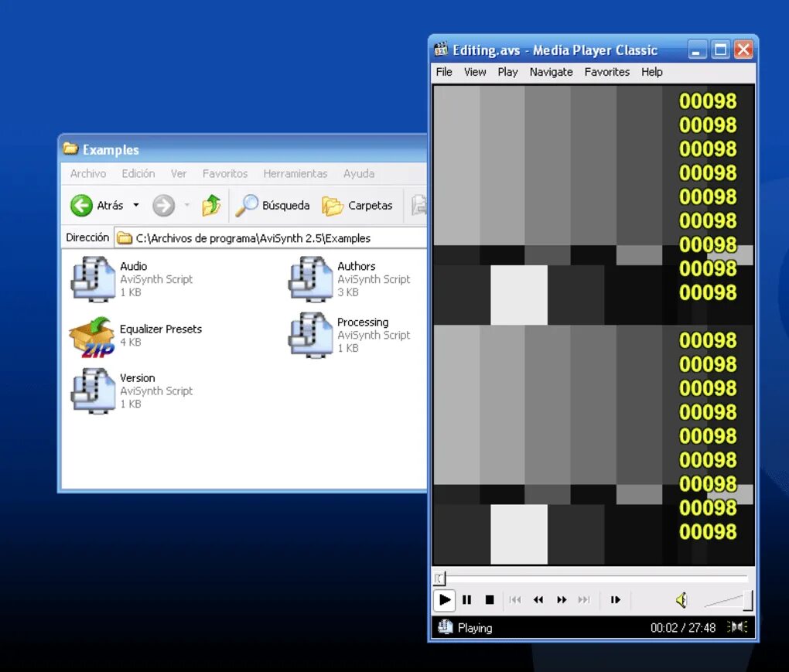
Task: Select the Equalizer Presets ZIP icon
Action: [93, 336]
